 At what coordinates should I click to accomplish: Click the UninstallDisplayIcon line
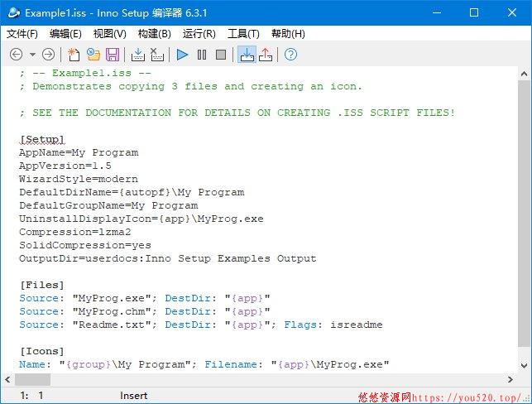coord(141,219)
